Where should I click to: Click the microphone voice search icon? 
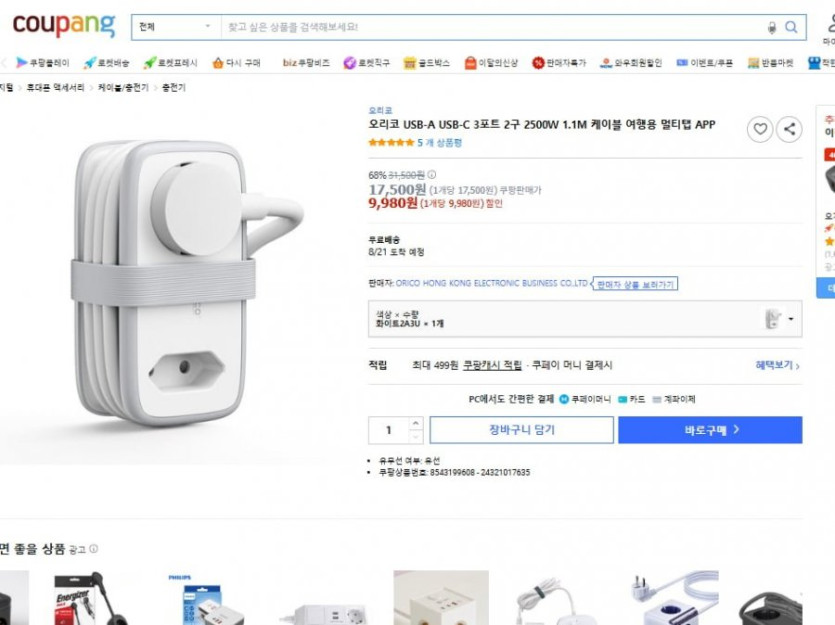pos(771,27)
